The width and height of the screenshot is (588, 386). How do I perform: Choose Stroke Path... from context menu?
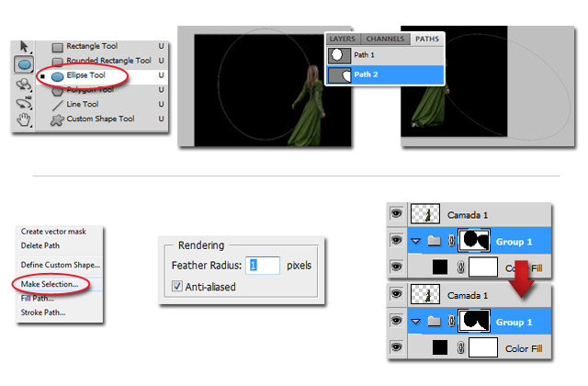tap(43, 312)
